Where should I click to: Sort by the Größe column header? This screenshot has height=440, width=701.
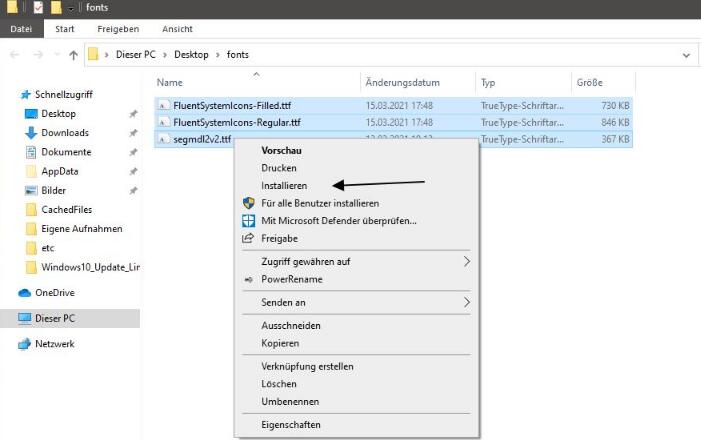tap(589, 83)
